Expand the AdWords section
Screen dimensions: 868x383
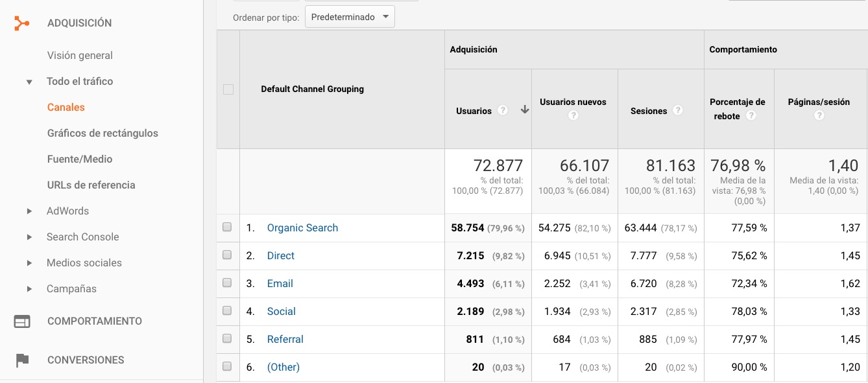tap(29, 211)
